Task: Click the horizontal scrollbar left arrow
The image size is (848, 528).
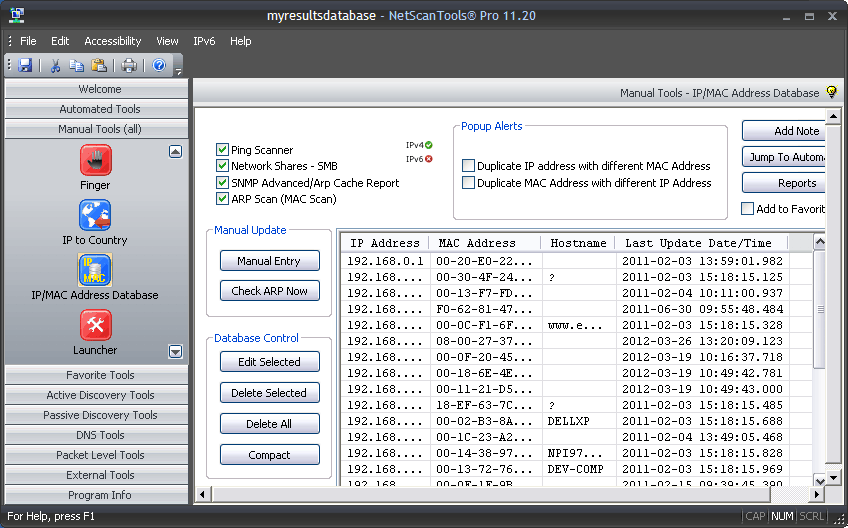Action: pos(203,494)
